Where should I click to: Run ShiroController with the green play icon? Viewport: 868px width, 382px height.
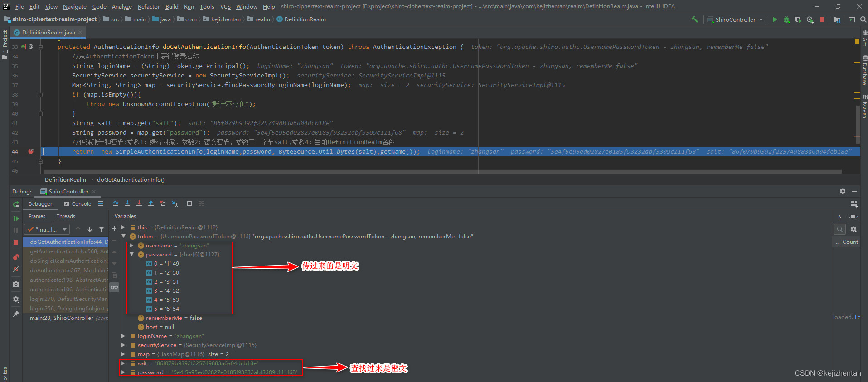coord(775,19)
